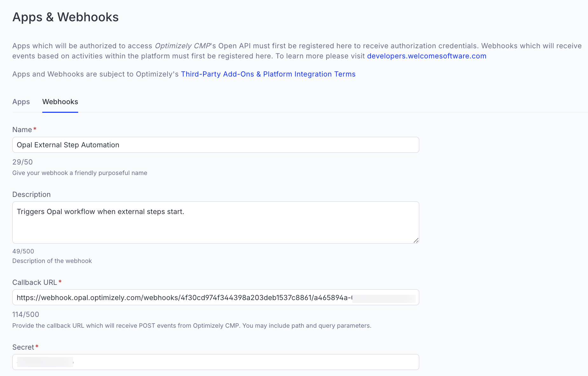
Task: Click the 29/50 character counter
Action: [x=22, y=162]
